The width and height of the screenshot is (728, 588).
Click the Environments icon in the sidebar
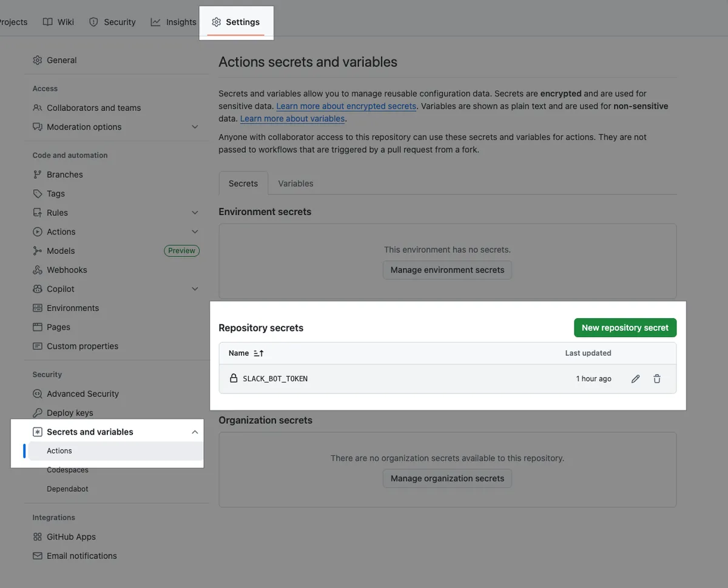(x=38, y=308)
